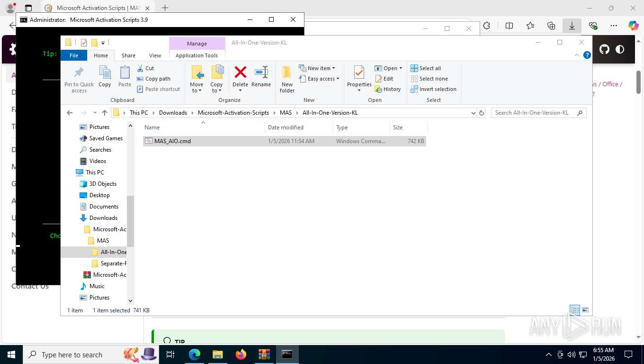Click Cut in the Clipboard group

[146, 68]
